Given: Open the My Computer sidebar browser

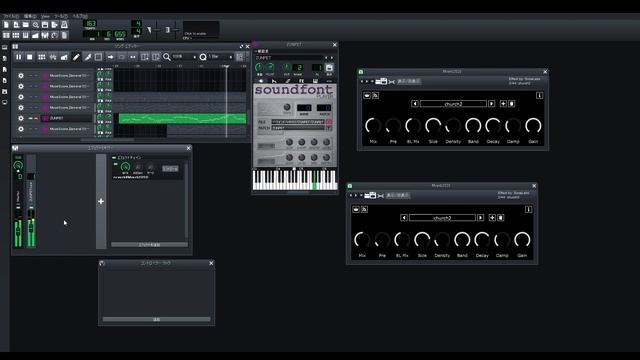Looking at the screenshot, I should coord(4,103).
